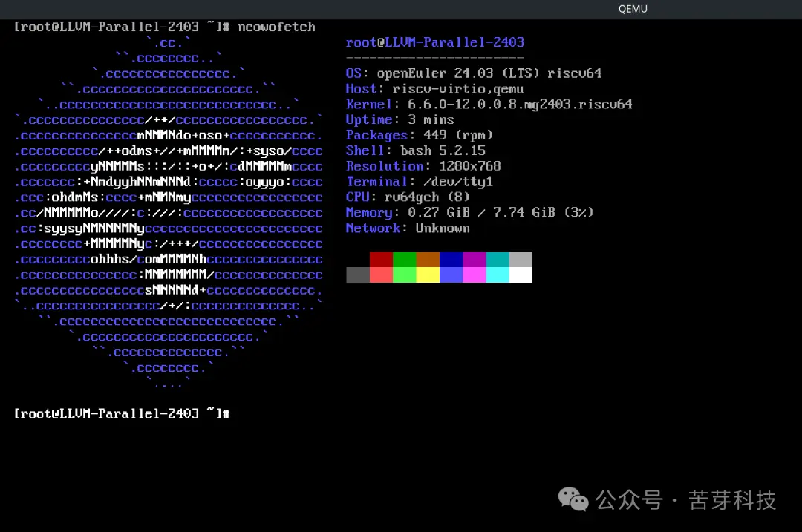The image size is (802, 532).
Task: Click the Memory usage line
Action: pyautogui.click(x=469, y=213)
